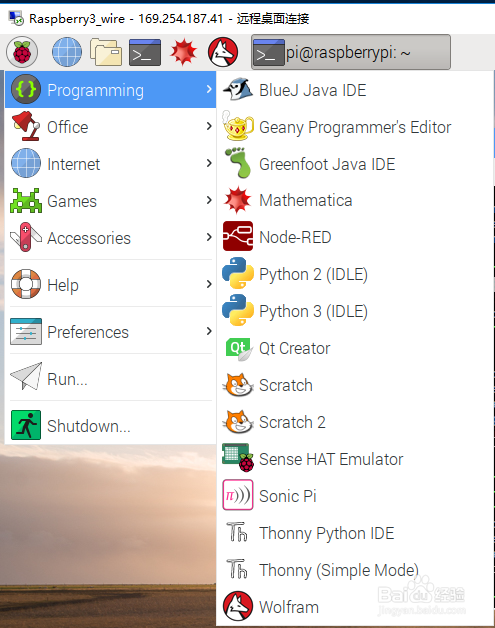Click the Scratch cat icon

238,384
